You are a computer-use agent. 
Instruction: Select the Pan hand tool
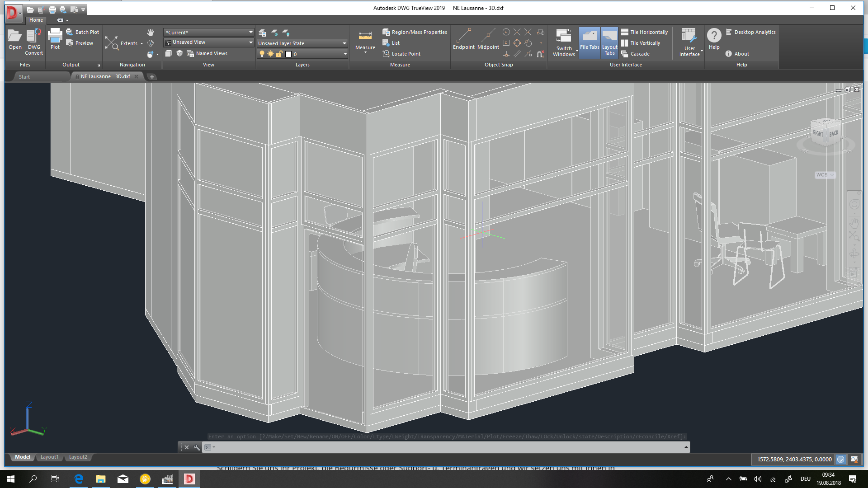151,33
